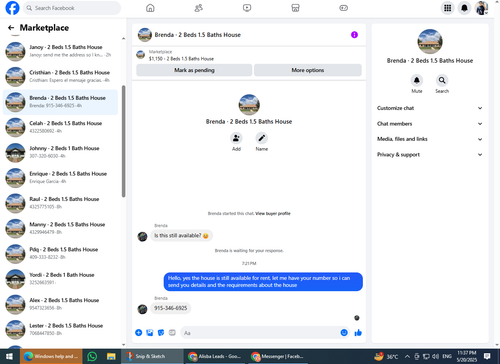Open the Enrique conversation
This screenshot has width=500, height=364.
(60, 178)
